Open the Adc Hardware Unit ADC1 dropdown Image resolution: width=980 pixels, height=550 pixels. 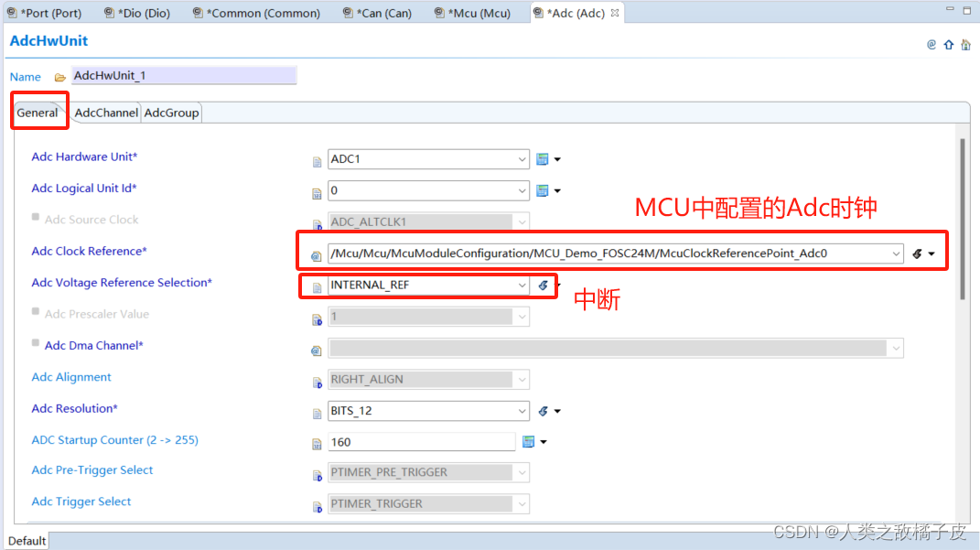[520, 158]
